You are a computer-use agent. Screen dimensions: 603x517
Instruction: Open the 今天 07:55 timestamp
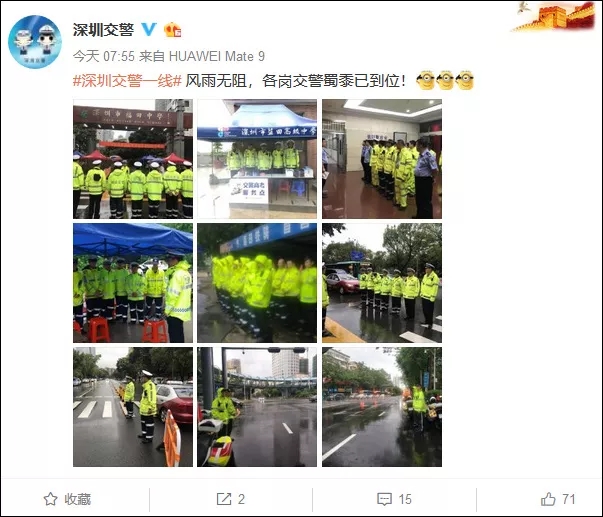coord(104,57)
